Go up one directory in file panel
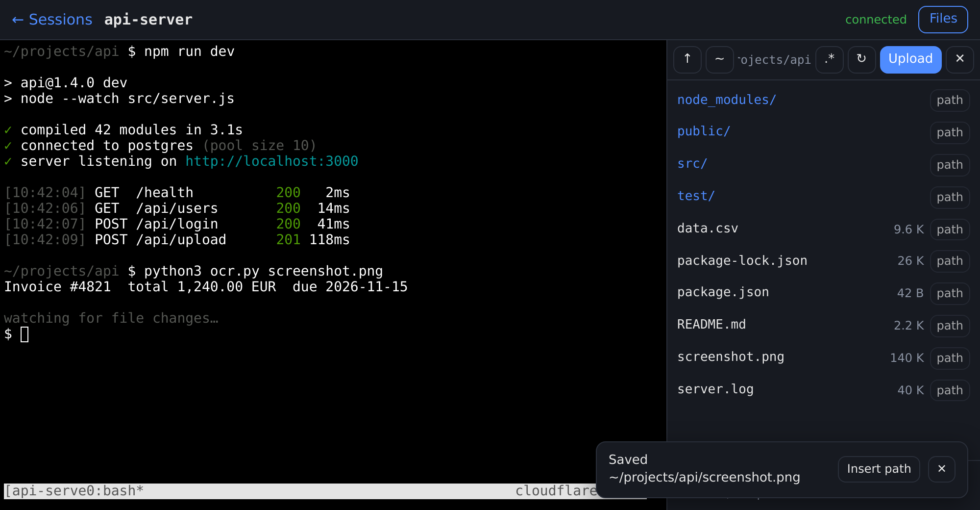Viewport: 980px width, 510px height. point(687,59)
